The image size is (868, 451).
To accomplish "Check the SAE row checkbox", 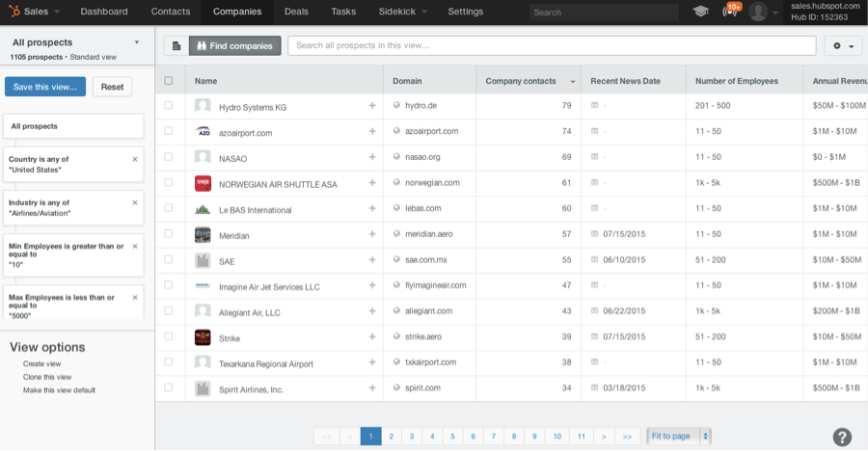I will (168, 259).
